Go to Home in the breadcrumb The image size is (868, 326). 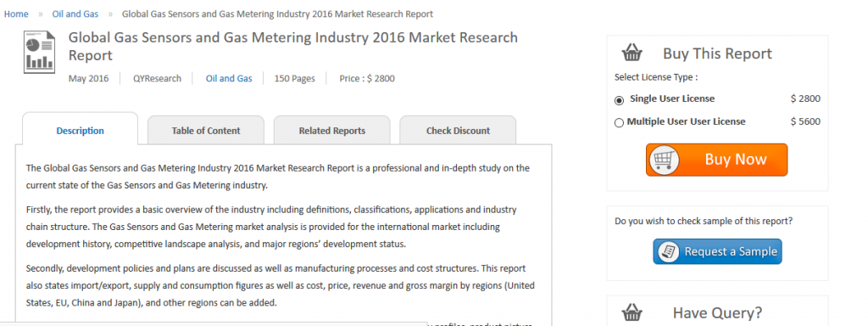coord(16,14)
